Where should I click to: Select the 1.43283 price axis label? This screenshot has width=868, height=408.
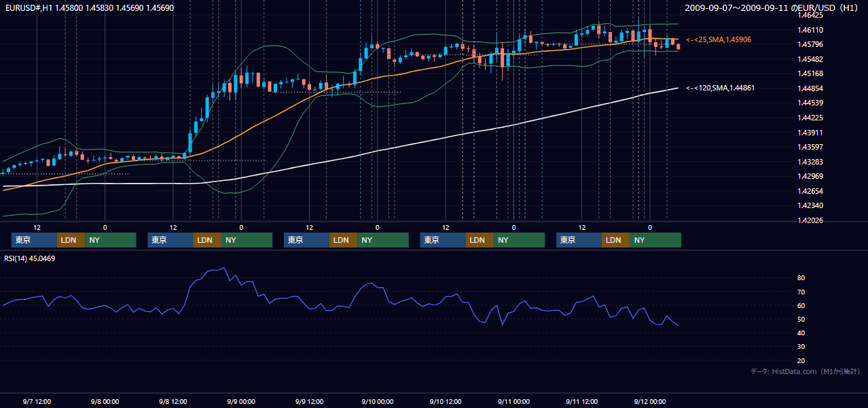810,162
